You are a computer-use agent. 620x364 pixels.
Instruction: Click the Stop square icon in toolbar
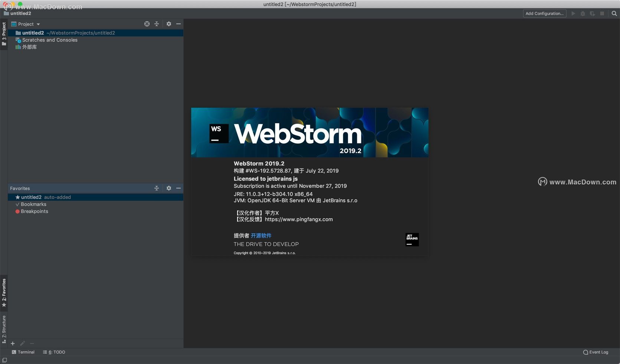pyautogui.click(x=602, y=13)
